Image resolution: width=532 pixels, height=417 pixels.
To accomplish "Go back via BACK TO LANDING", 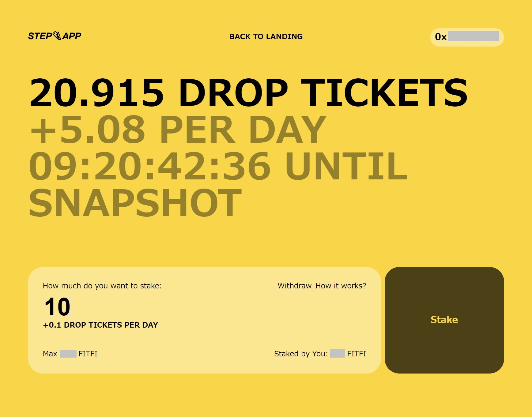I will [266, 36].
